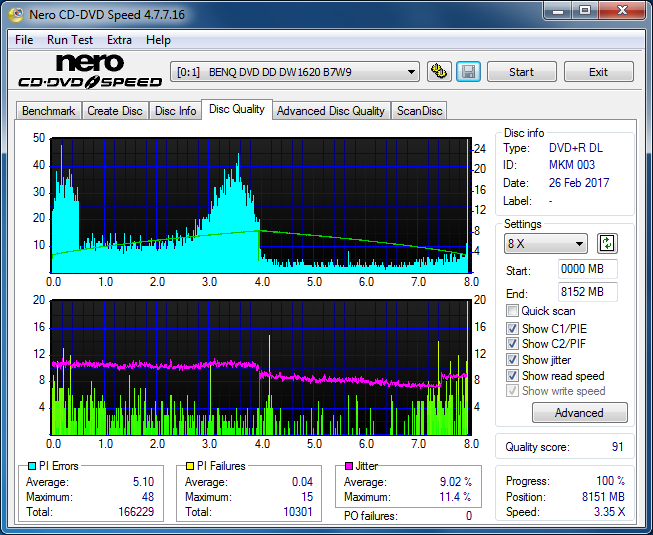Click the disabled Show write speed checkbox
This screenshot has width=653, height=535.
click(512, 391)
